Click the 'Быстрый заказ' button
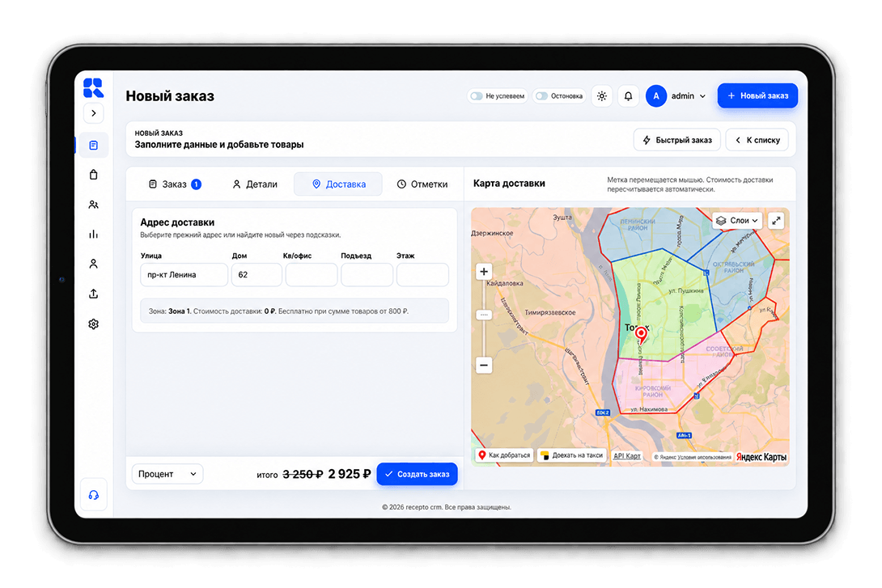 (677, 140)
